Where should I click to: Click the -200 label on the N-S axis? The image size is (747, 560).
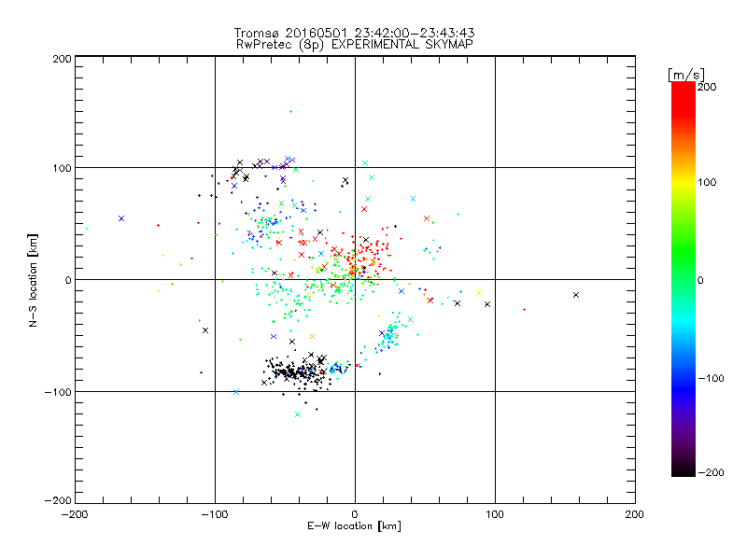(x=58, y=500)
